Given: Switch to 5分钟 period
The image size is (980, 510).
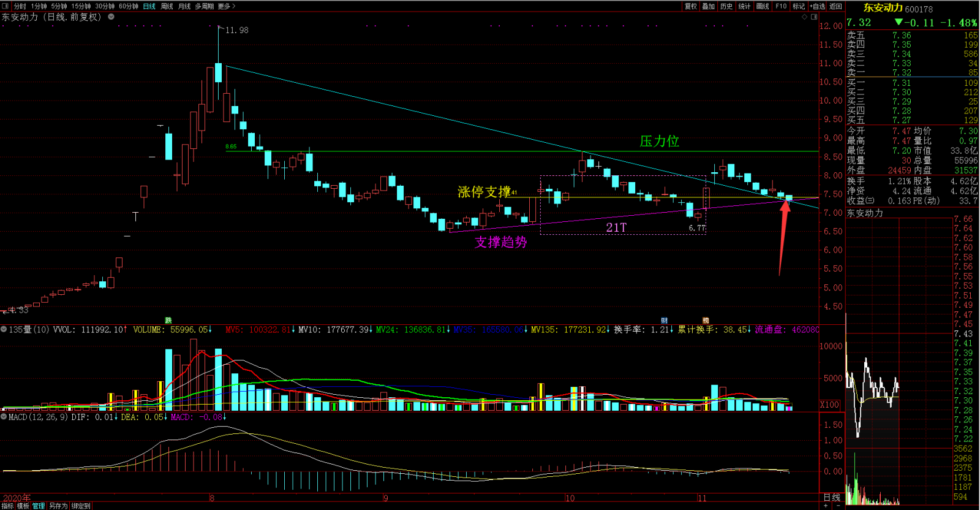Looking at the screenshot, I should (x=59, y=6).
